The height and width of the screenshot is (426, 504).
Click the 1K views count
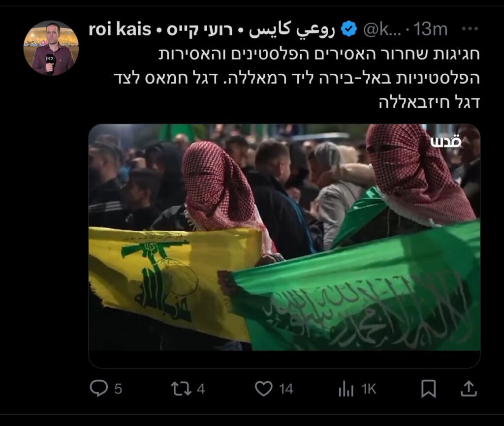point(369,389)
